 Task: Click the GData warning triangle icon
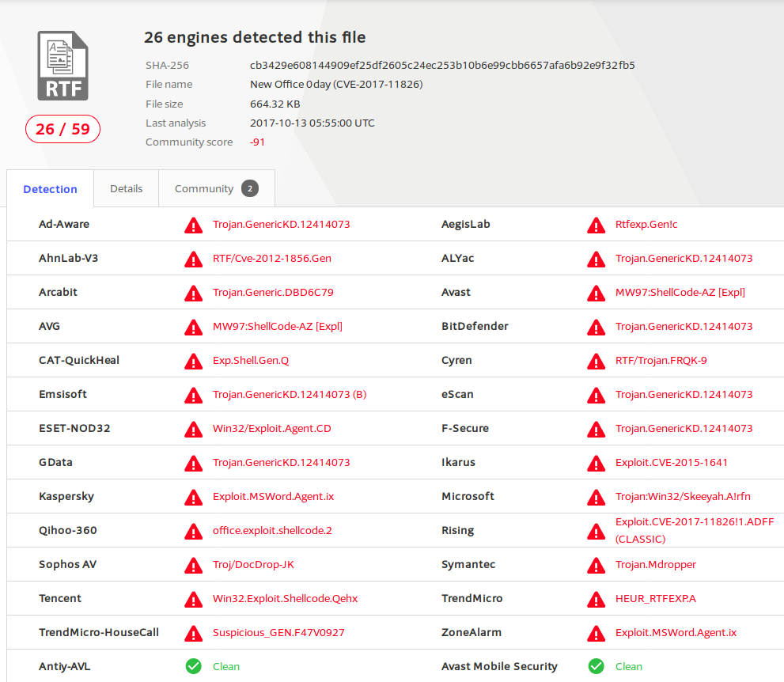pyautogui.click(x=194, y=463)
